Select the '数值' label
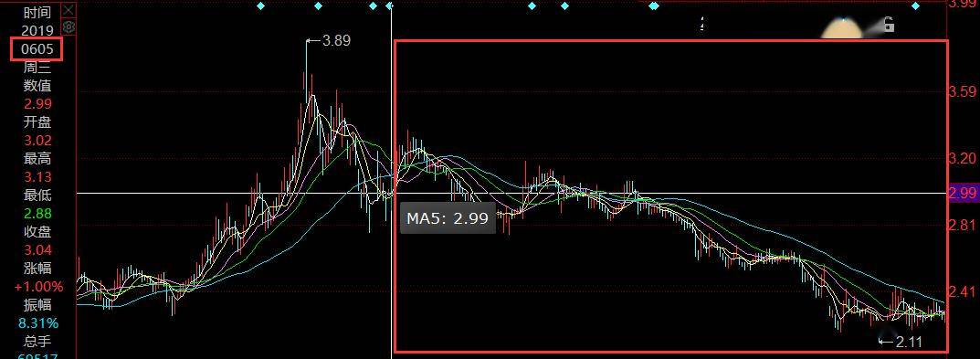 (37, 86)
